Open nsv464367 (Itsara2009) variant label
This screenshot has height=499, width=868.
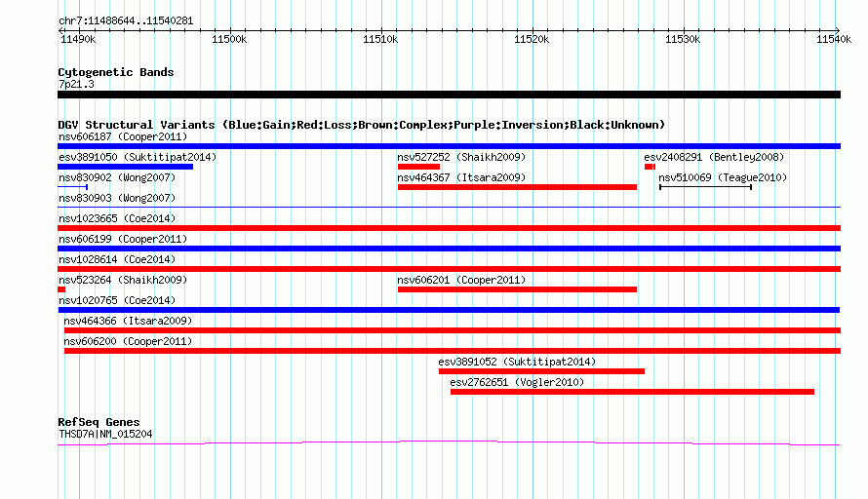tap(461, 177)
